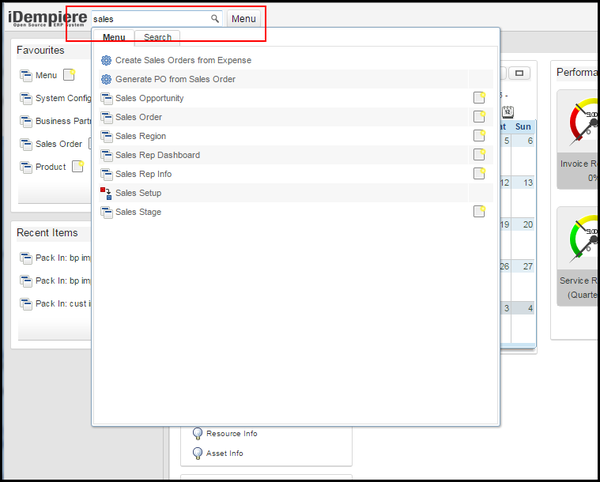Click the search magnifier icon in lookup box

tap(214, 19)
